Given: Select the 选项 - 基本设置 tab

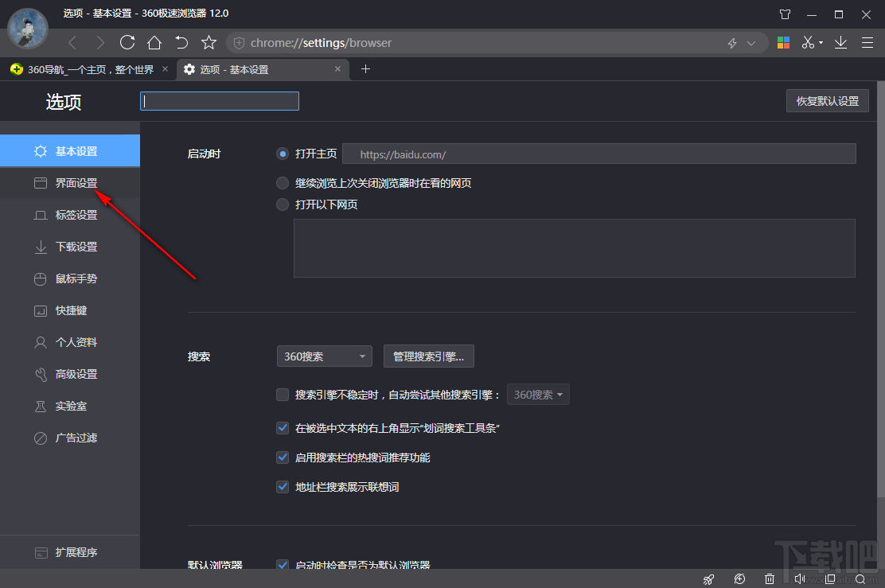Looking at the screenshot, I should click(263, 69).
